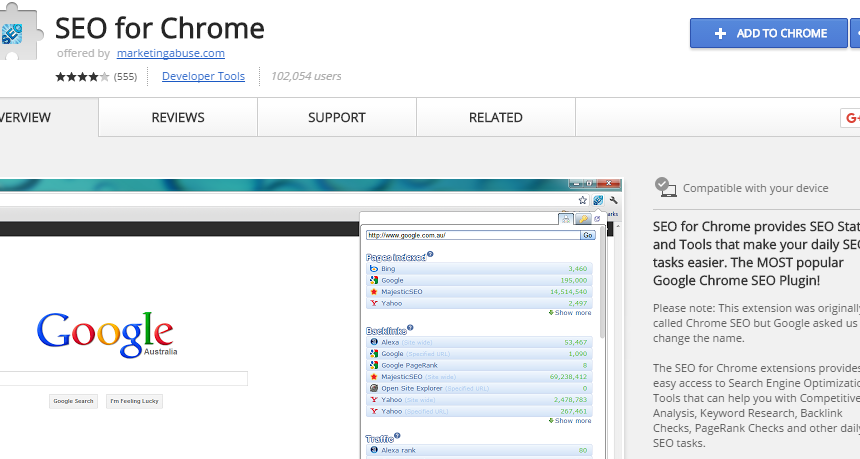Click the ADD TO CHROME button
This screenshot has height=459, width=860.
[x=768, y=33]
